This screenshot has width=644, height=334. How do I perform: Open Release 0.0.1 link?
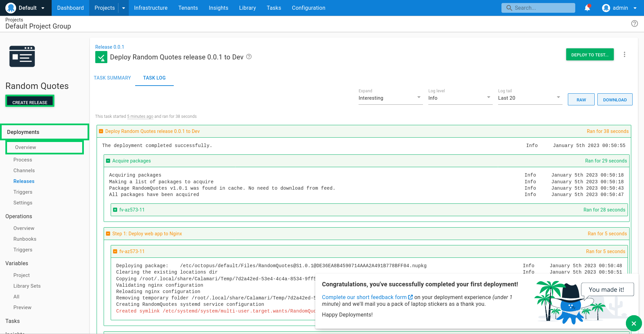pos(109,47)
